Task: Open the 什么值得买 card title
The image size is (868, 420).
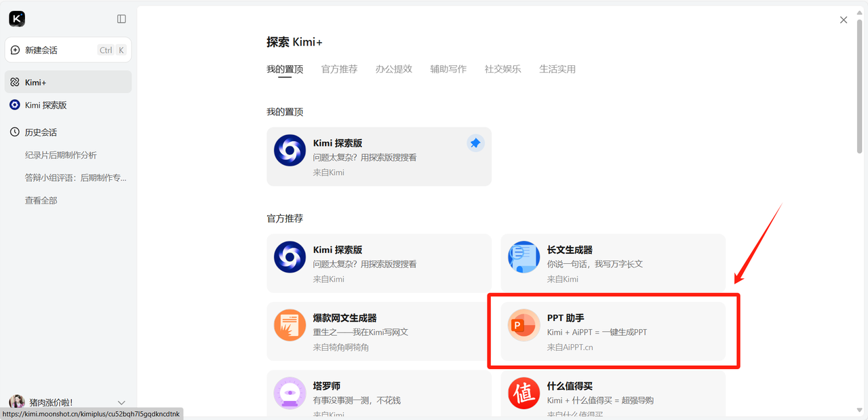Action: (570, 386)
